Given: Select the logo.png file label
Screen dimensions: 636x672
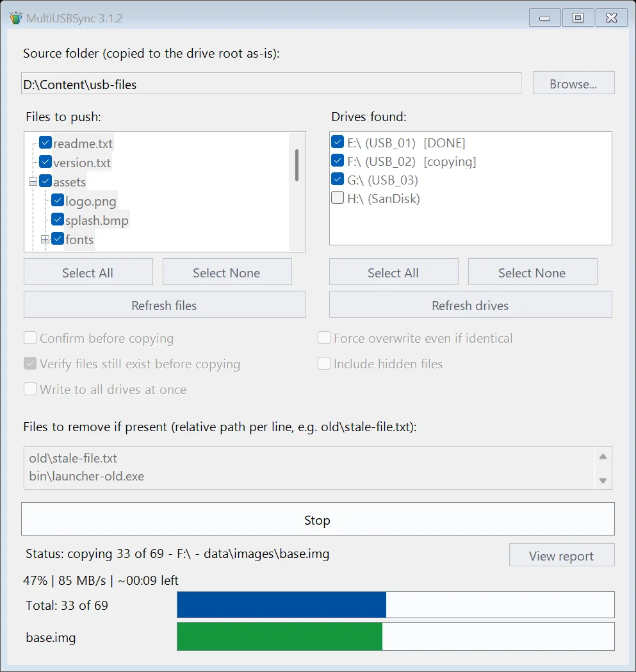Looking at the screenshot, I should [91, 201].
